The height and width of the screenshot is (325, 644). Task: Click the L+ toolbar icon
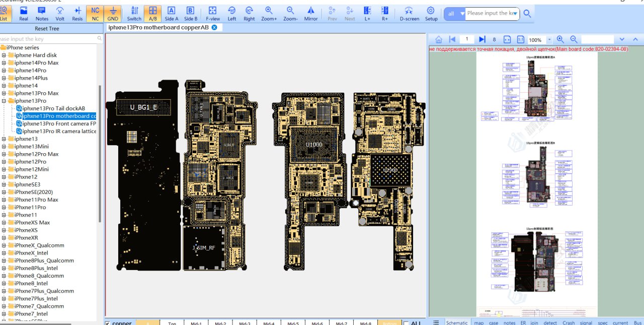(367, 14)
